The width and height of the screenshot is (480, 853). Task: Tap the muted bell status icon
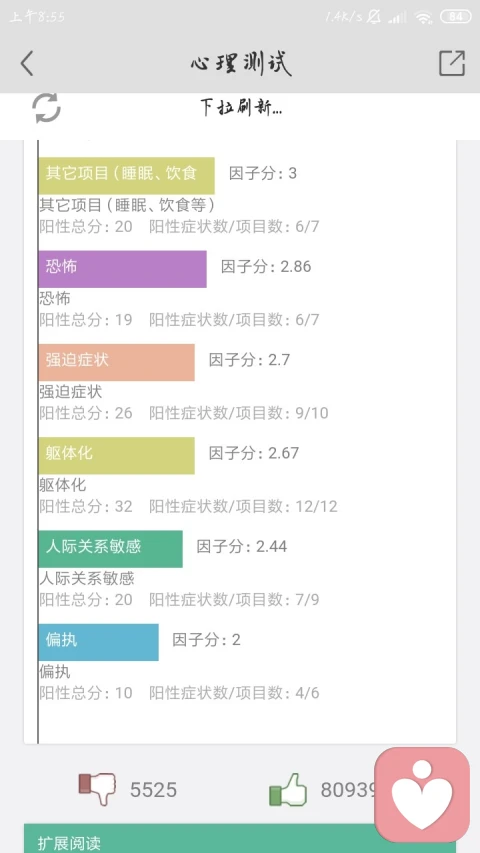coord(374,17)
